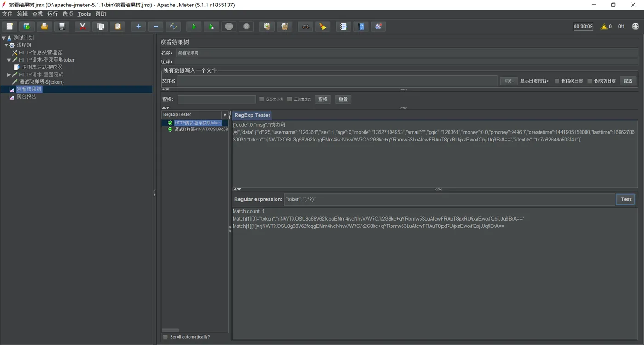Click the 配置 button

coord(628,81)
